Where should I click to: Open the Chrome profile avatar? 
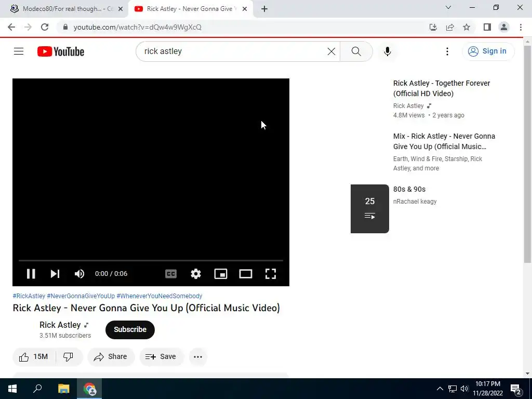coord(504,27)
